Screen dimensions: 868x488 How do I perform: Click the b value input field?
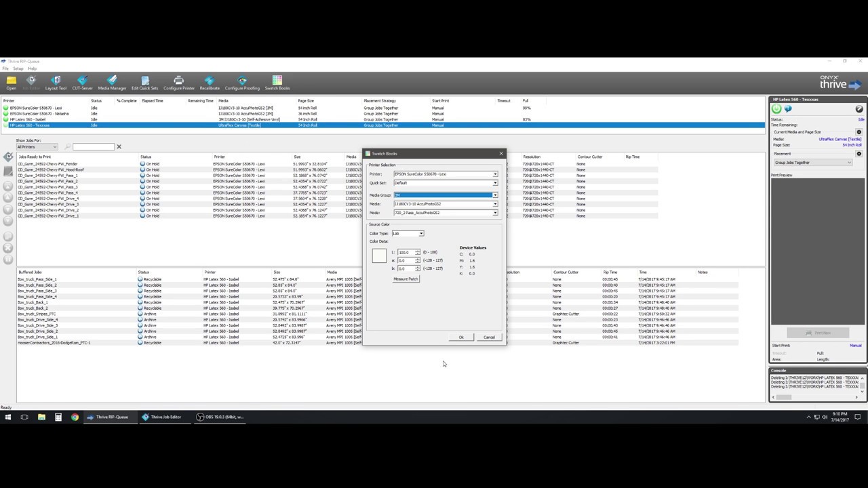(406, 269)
